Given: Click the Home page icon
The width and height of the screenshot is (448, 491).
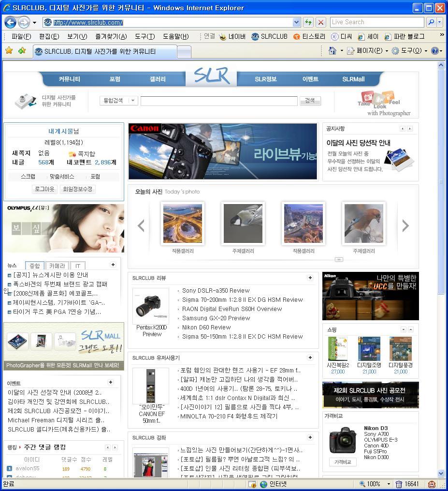Looking at the screenshot, I should click(x=332, y=51).
